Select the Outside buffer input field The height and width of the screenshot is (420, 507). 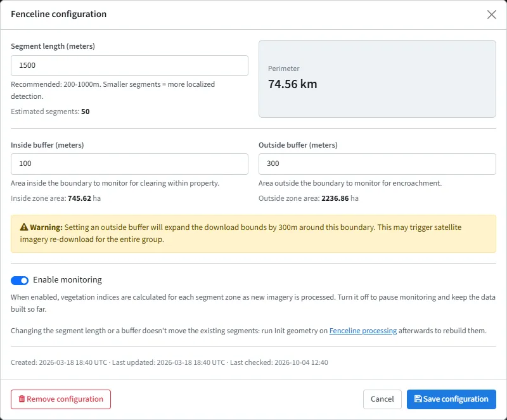377,164
